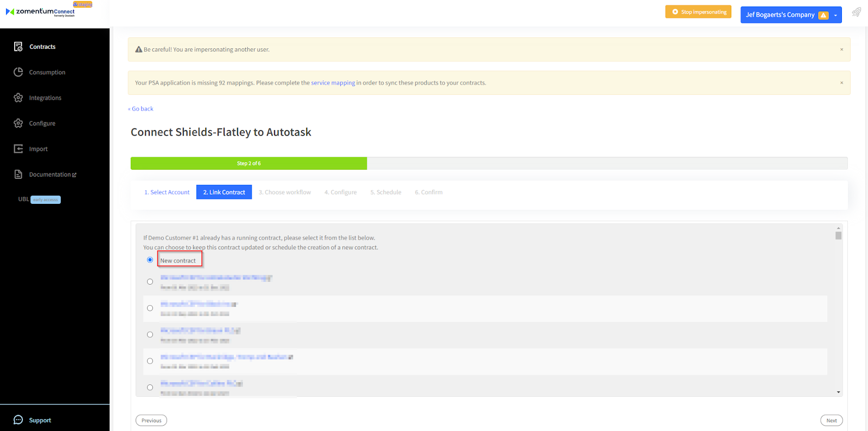Open UBL early access menu item

pos(39,200)
